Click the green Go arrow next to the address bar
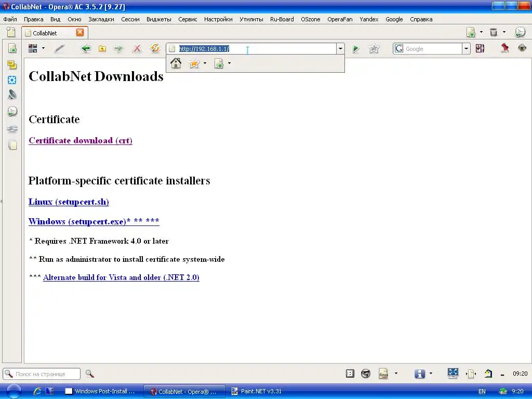532x399 pixels. 355,48
